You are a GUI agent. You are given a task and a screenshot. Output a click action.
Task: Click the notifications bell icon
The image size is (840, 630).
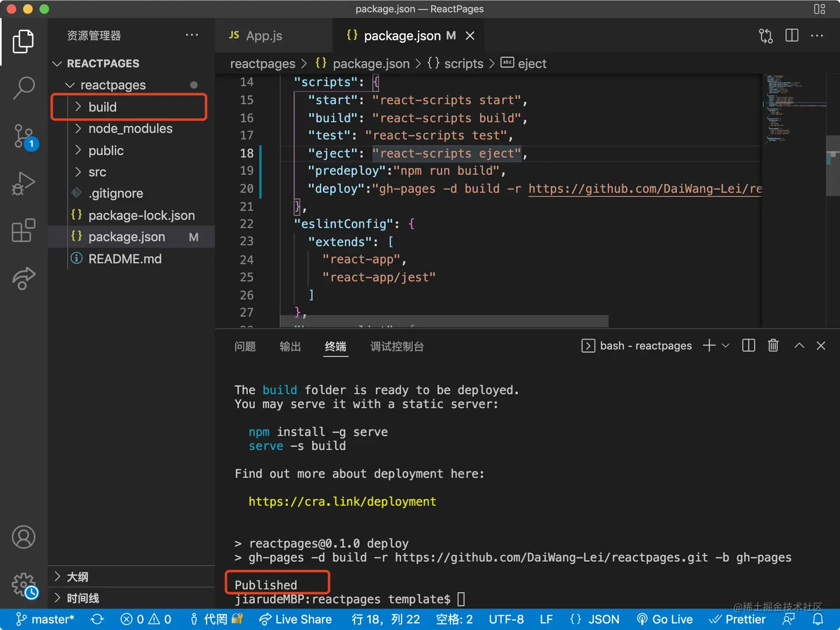[818, 619]
